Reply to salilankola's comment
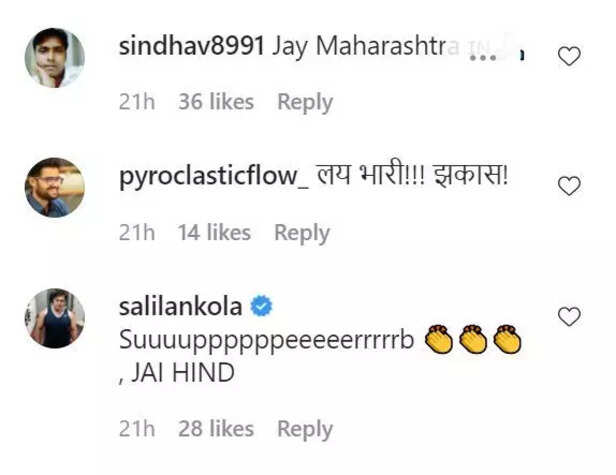This screenshot has width=616, height=475. [x=305, y=429]
